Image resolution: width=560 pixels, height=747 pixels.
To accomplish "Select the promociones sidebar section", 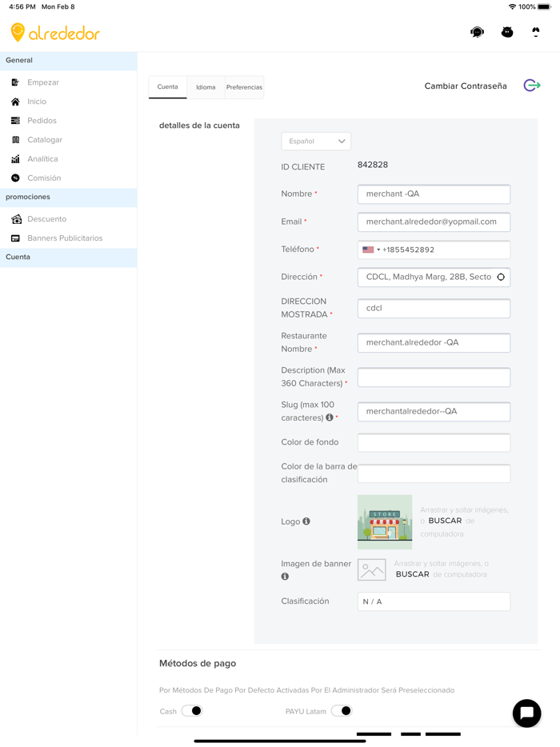I will click(x=69, y=198).
